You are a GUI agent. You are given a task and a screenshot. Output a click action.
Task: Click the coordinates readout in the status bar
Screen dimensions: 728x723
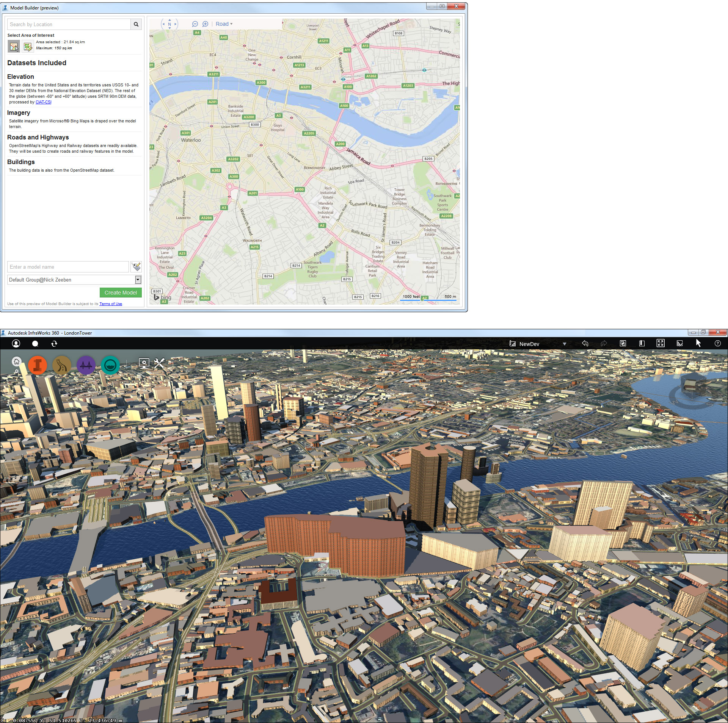coord(61,720)
